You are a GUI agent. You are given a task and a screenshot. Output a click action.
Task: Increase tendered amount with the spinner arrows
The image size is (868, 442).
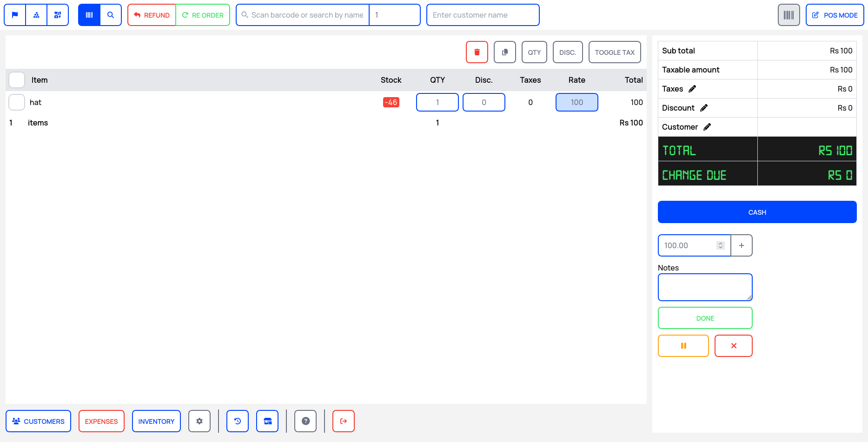(x=721, y=245)
